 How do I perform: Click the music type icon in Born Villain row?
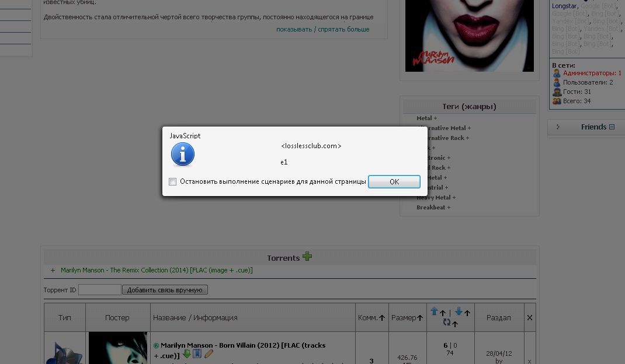64,352
